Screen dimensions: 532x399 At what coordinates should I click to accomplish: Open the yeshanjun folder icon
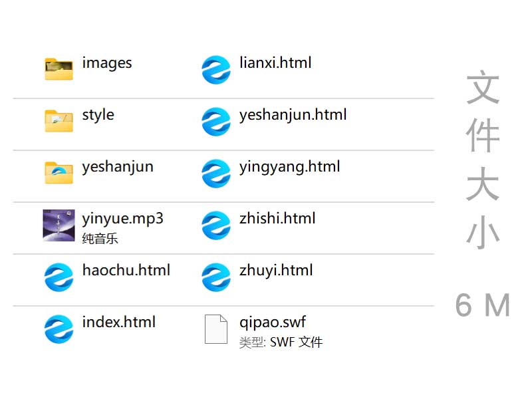[59, 173]
